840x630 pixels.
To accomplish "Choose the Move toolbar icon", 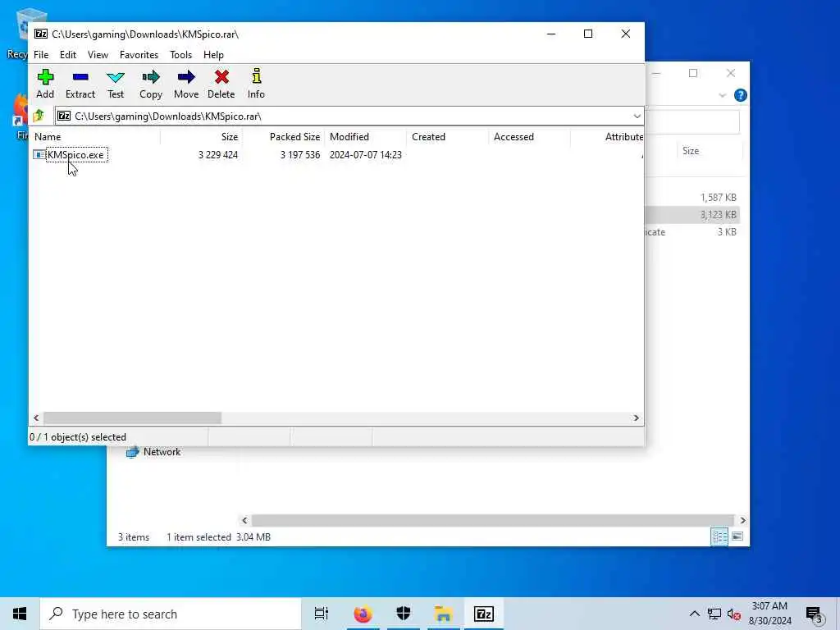I will [186, 84].
